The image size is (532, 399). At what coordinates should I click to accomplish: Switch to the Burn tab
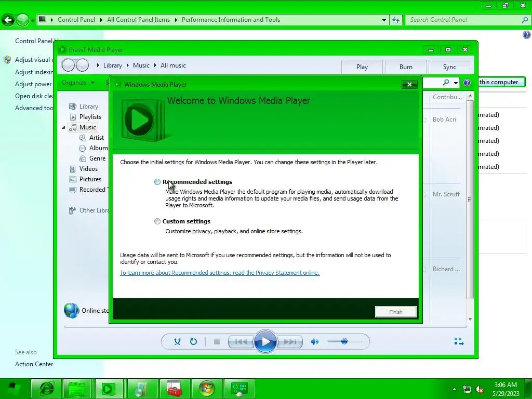tap(406, 67)
